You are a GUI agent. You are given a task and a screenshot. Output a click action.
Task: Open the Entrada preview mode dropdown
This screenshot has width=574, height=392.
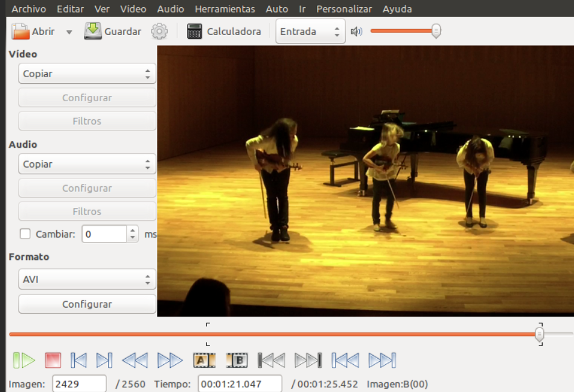(310, 31)
